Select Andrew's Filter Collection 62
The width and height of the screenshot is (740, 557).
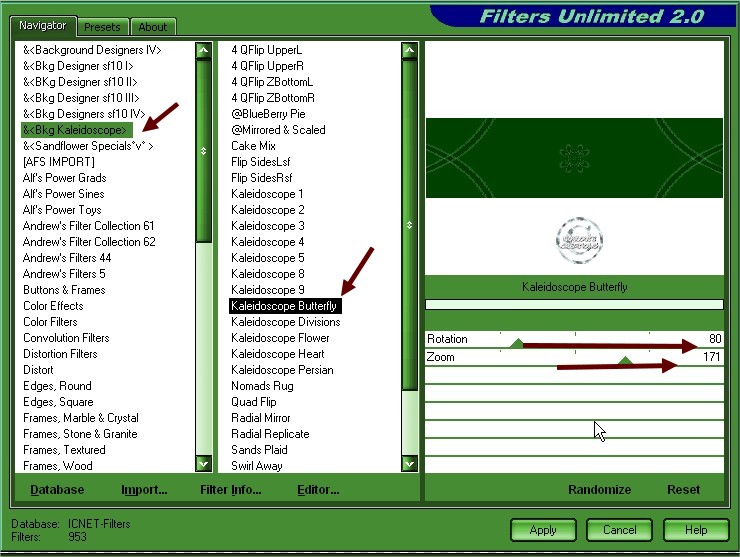(x=89, y=242)
